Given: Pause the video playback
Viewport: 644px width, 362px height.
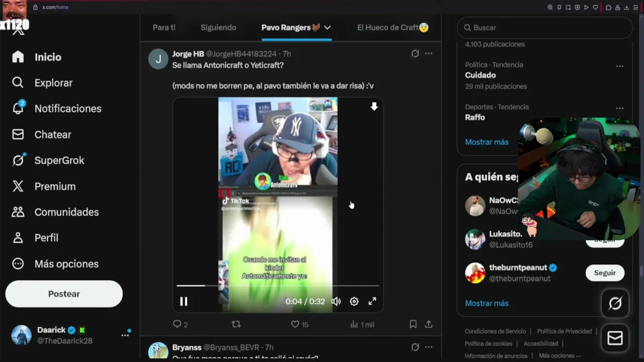Looking at the screenshot, I should 184,301.
